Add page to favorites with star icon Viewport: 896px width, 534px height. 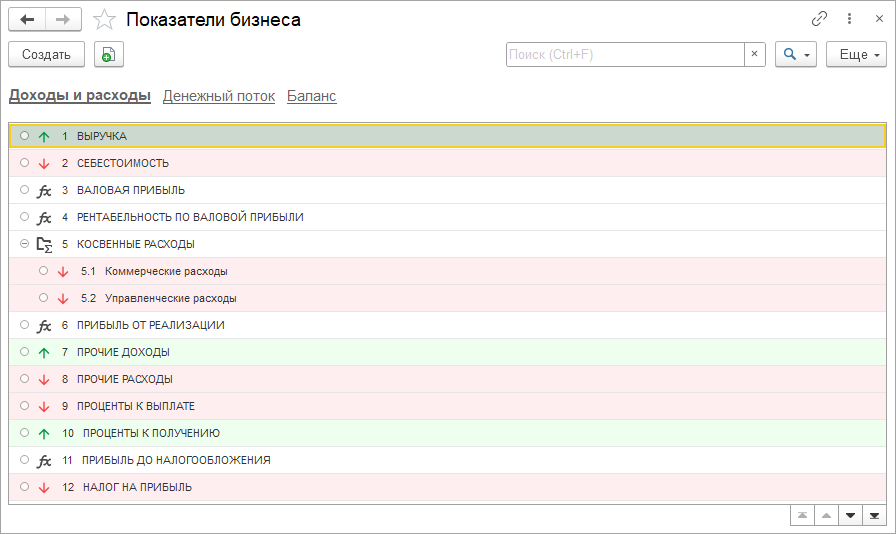(x=104, y=20)
